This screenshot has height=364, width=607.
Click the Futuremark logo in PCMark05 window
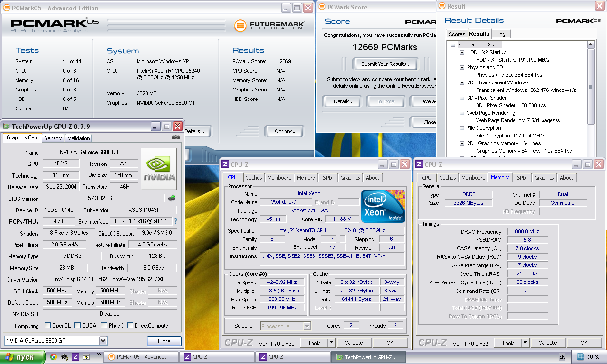(269, 25)
